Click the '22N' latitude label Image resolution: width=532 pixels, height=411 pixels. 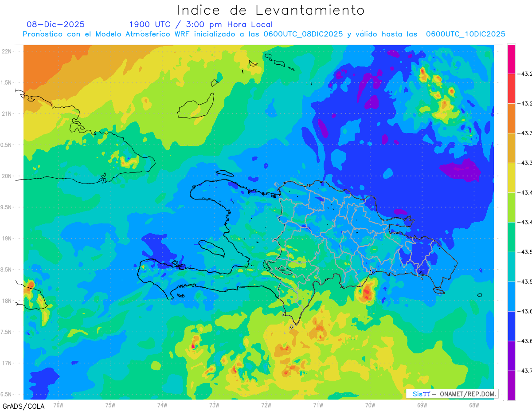(x=7, y=51)
